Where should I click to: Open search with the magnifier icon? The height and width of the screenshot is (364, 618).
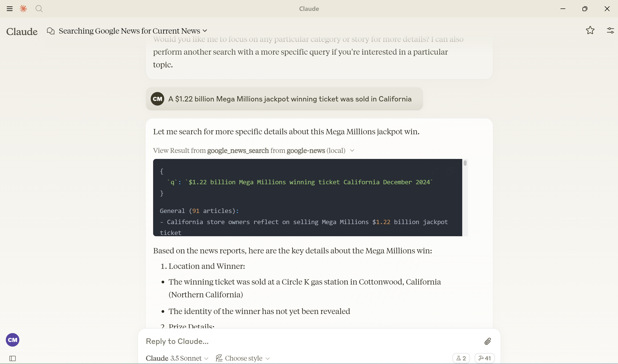coord(39,9)
